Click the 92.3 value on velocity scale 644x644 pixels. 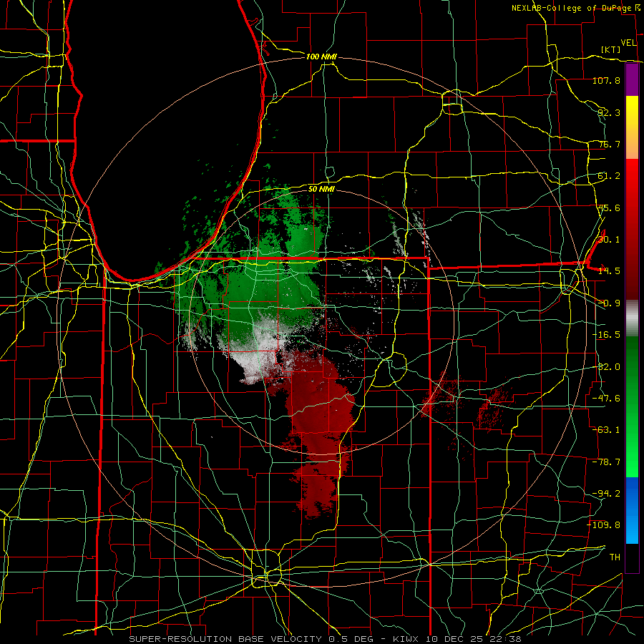click(609, 112)
